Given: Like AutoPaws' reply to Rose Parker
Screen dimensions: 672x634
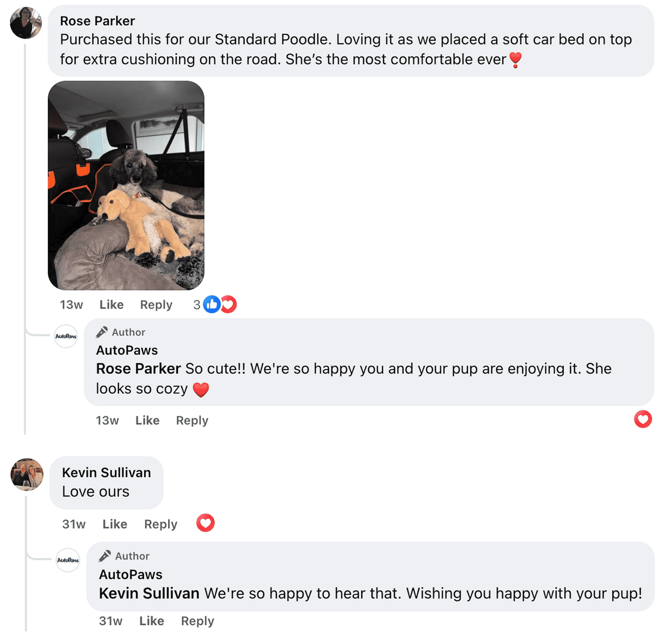Looking at the screenshot, I should (147, 420).
